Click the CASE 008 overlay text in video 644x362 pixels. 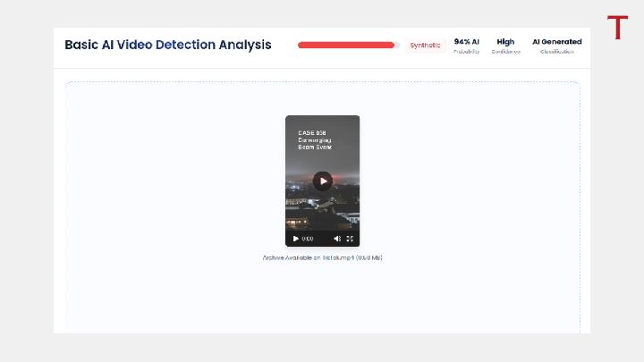click(312, 133)
